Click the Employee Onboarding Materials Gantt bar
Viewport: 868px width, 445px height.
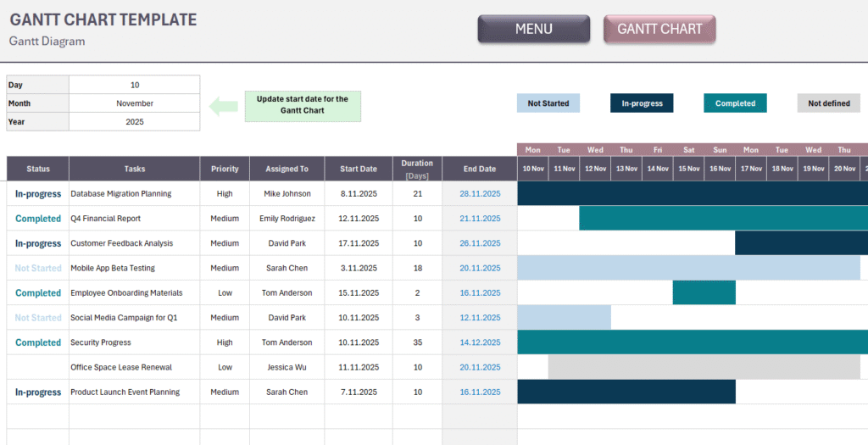pos(704,292)
